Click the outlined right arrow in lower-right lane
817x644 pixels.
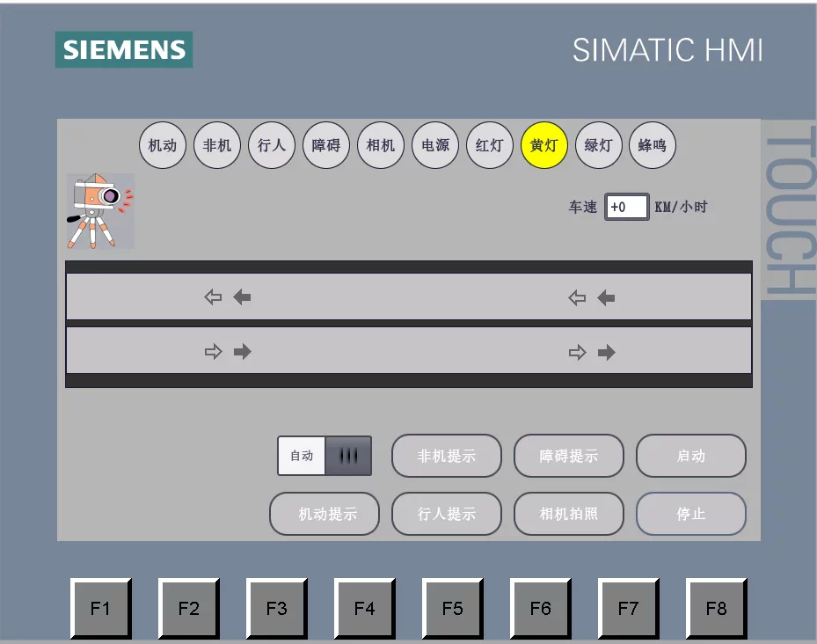coord(577,353)
